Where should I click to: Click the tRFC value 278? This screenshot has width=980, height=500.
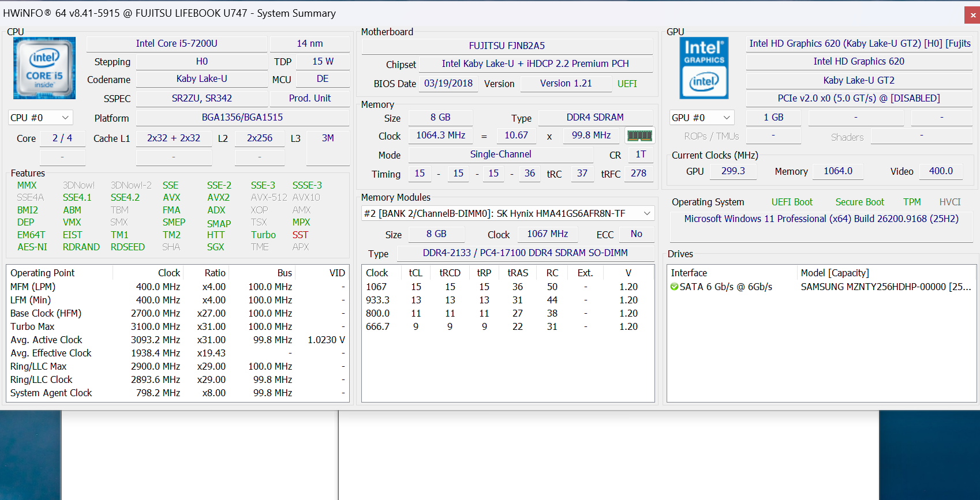coord(638,173)
